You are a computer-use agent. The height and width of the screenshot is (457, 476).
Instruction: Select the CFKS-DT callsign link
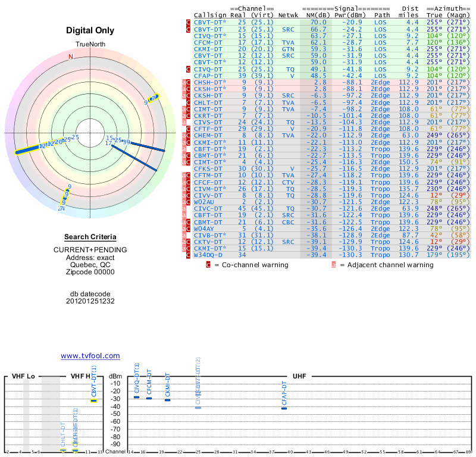click(208, 168)
